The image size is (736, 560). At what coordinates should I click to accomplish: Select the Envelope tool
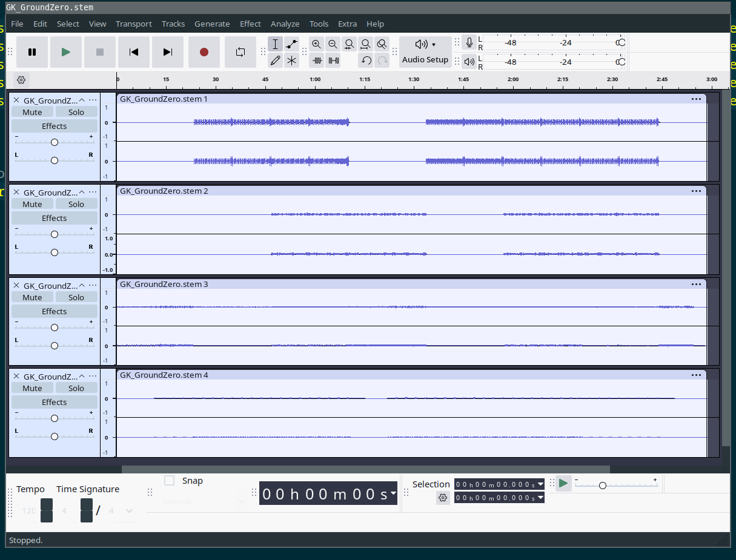[292, 44]
